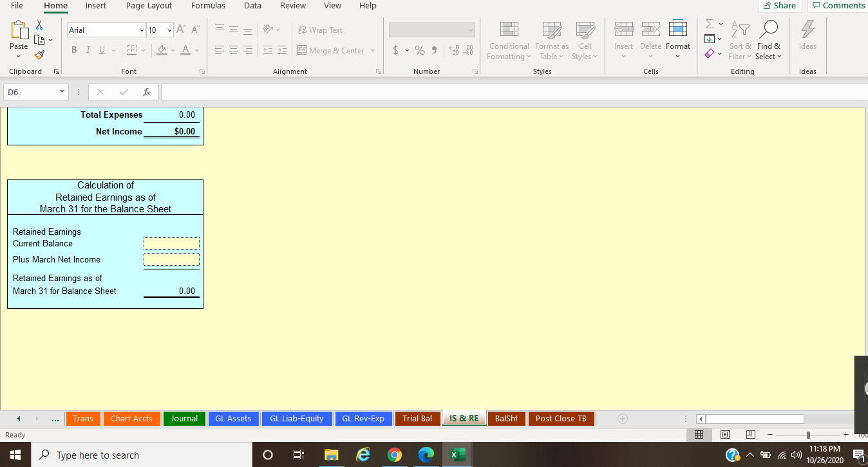Increase font size with the larger A
Screen dimensions: 868x467
click(180, 30)
